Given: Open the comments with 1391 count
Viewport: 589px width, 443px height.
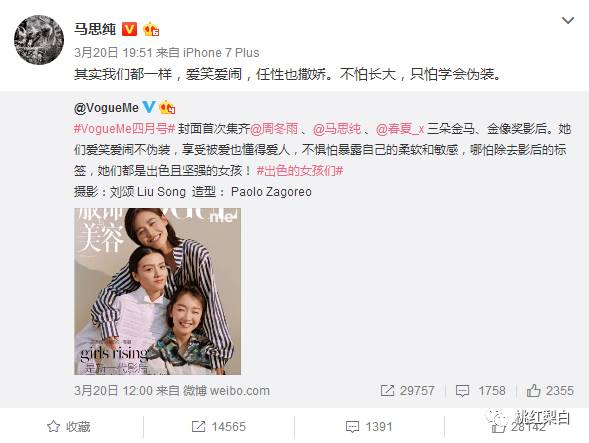Looking at the screenshot, I should [369, 426].
